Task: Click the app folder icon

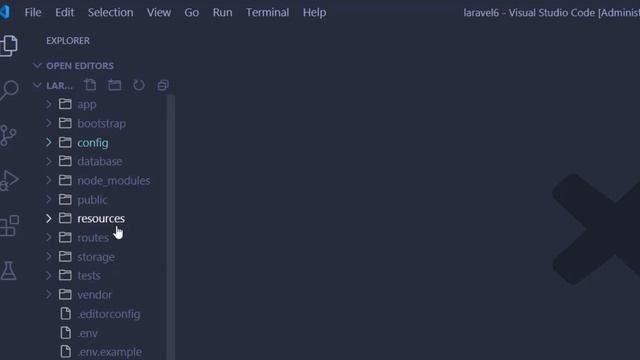Action: pos(65,104)
